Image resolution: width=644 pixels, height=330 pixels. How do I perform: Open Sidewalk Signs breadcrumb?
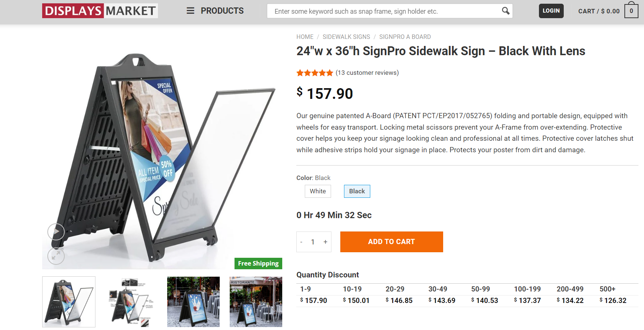[346, 37]
